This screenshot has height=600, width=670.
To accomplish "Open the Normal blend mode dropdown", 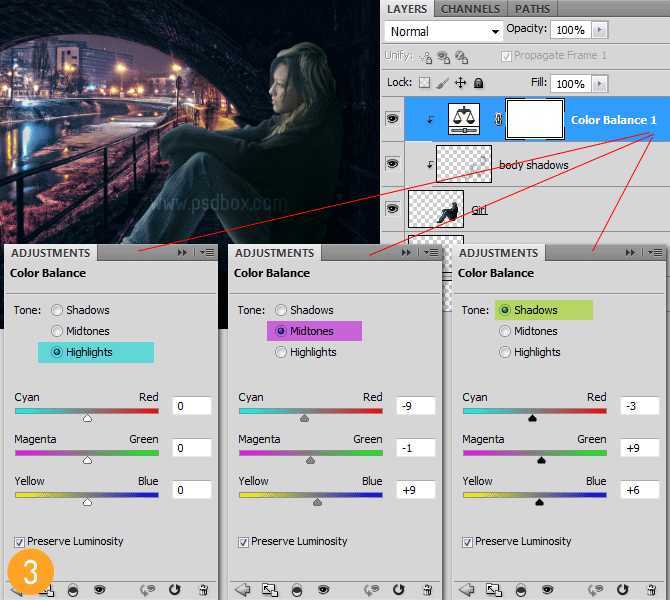I will tap(443, 32).
